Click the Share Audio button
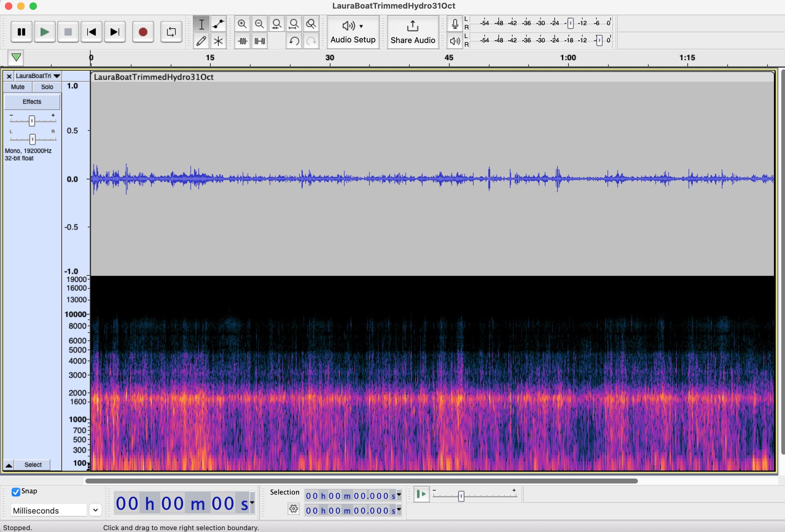The width and height of the screenshot is (785, 532). coord(413,32)
